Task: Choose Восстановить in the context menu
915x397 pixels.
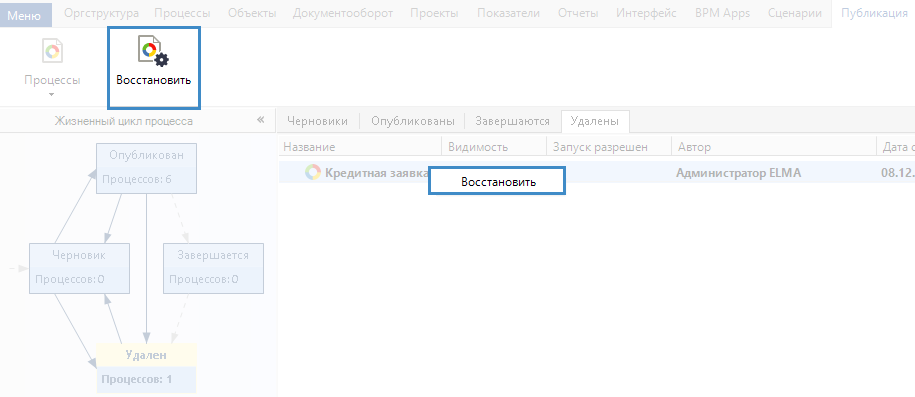Action: (497, 181)
